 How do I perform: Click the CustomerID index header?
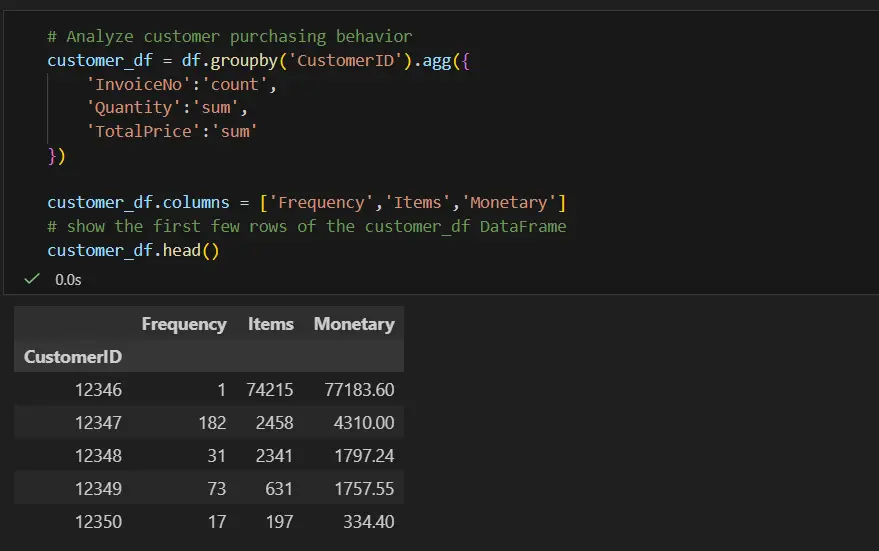(73, 357)
